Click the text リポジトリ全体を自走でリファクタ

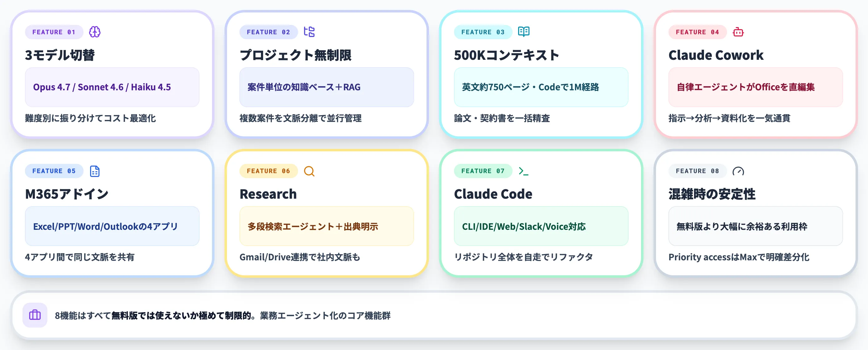(x=523, y=257)
